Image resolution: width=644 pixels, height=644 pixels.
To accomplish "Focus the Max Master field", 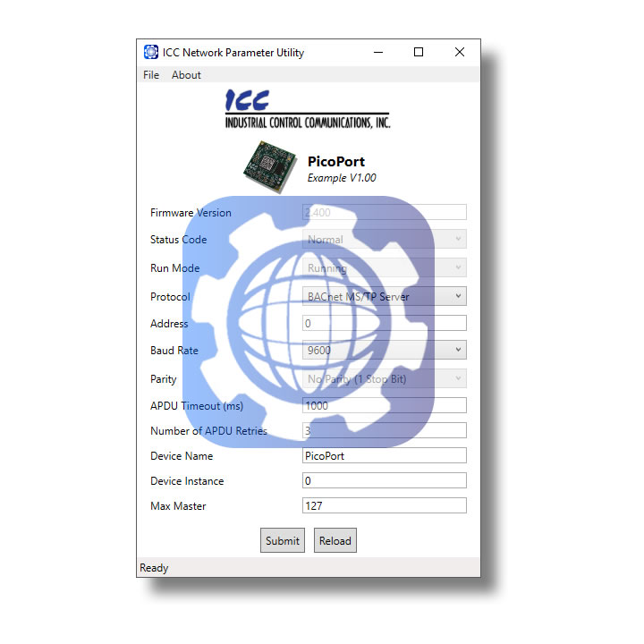I will (384, 505).
